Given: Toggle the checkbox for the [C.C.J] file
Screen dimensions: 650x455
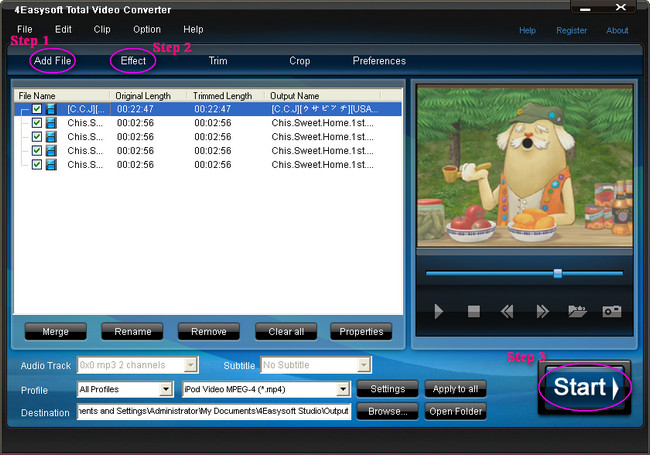Looking at the screenshot, I should point(37,109).
